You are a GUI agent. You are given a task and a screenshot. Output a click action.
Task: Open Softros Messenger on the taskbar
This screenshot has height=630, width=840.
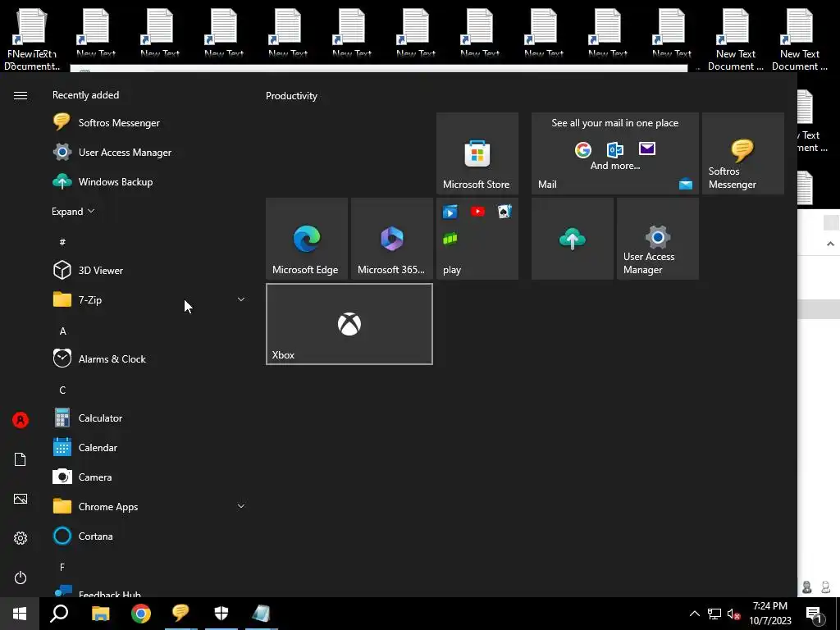181,614
